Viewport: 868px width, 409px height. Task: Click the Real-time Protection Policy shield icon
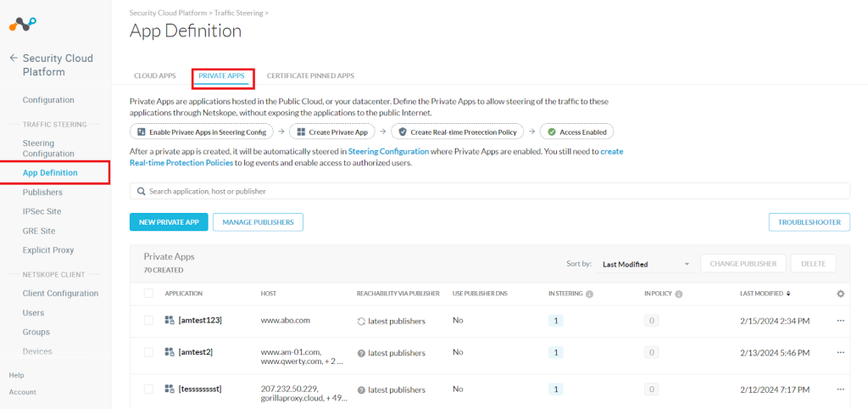pos(403,132)
